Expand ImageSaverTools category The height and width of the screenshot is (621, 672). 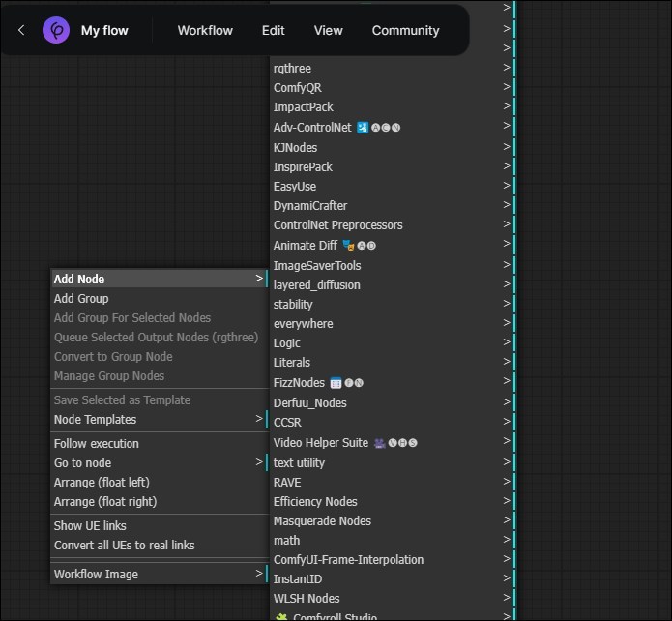point(393,265)
